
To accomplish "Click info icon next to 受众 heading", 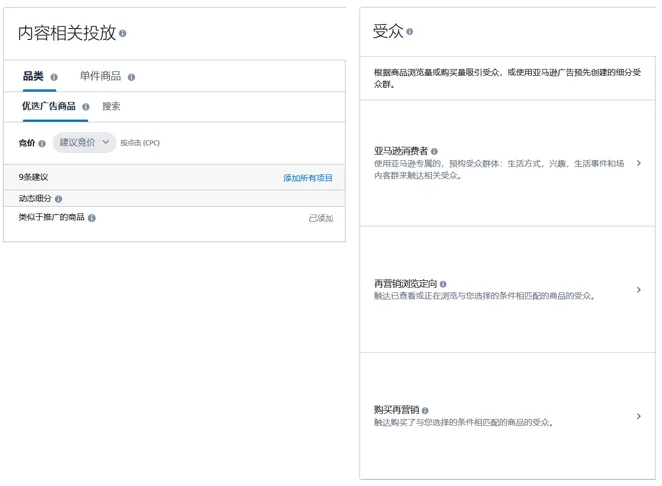I will [410, 32].
